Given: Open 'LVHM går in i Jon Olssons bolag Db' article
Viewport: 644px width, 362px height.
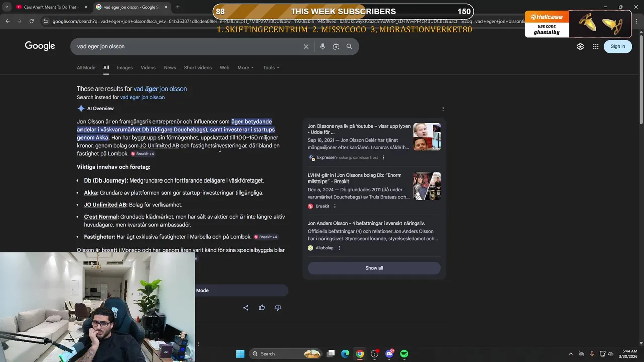Looking at the screenshot, I should (355, 178).
